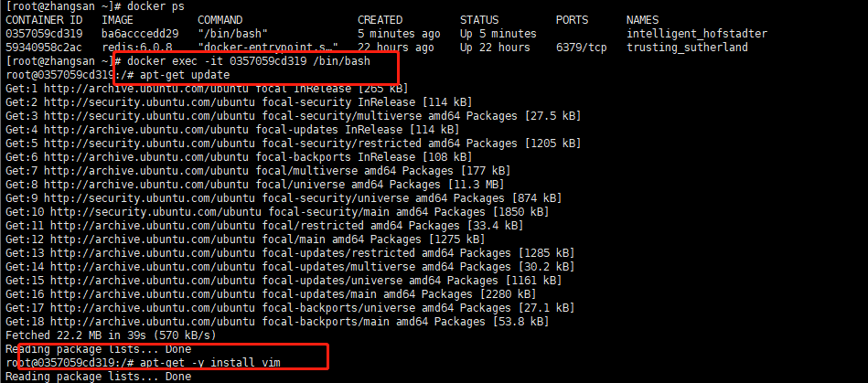
Task: Click the 'apt-get update' command
Action: 185,75
